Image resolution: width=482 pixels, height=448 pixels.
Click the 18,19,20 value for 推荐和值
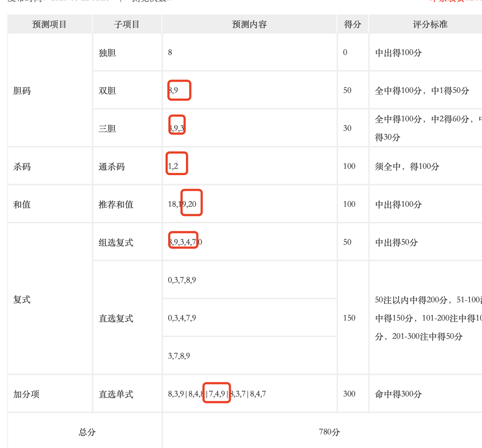[182, 204]
